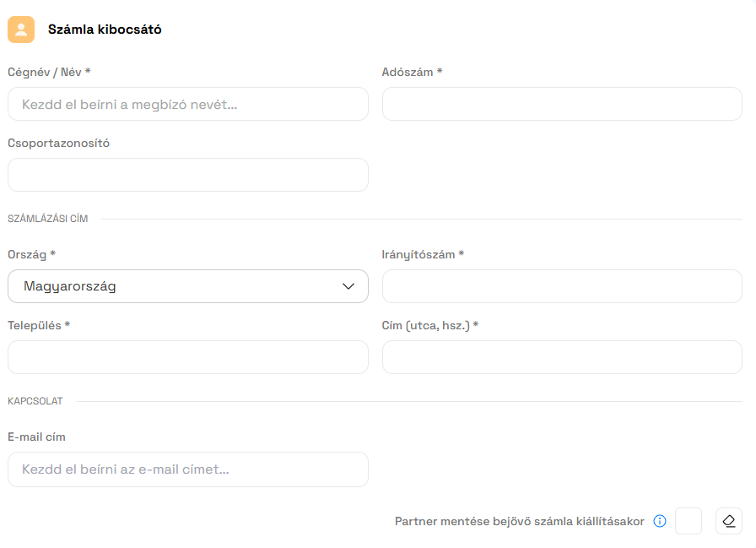Click the orange user avatar icon
756x548 pixels.
pyautogui.click(x=21, y=30)
